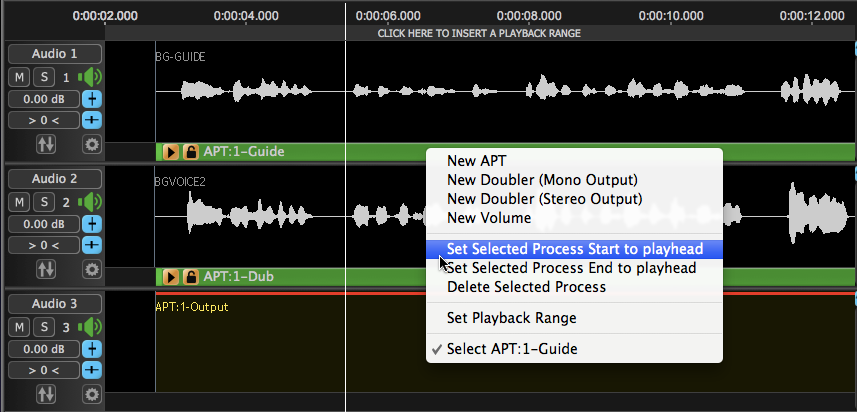The height and width of the screenshot is (412, 857).
Task: Click checked Select APT:1-Guide item
Action: coord(574,349)
